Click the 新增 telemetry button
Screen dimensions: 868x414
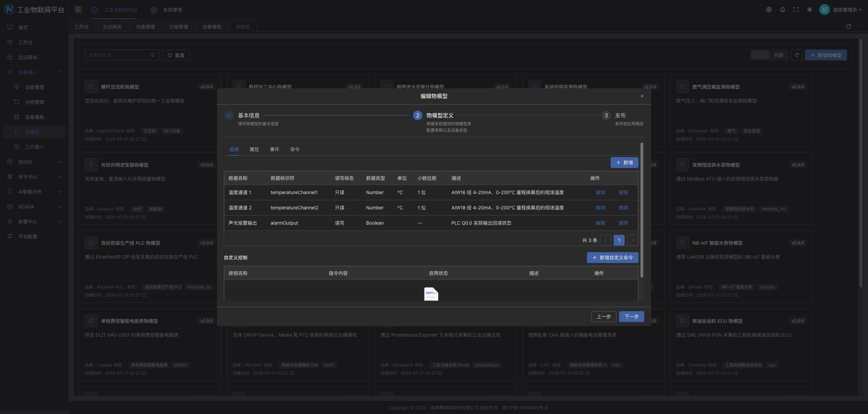pyautogui.click(x=624, y=163)
